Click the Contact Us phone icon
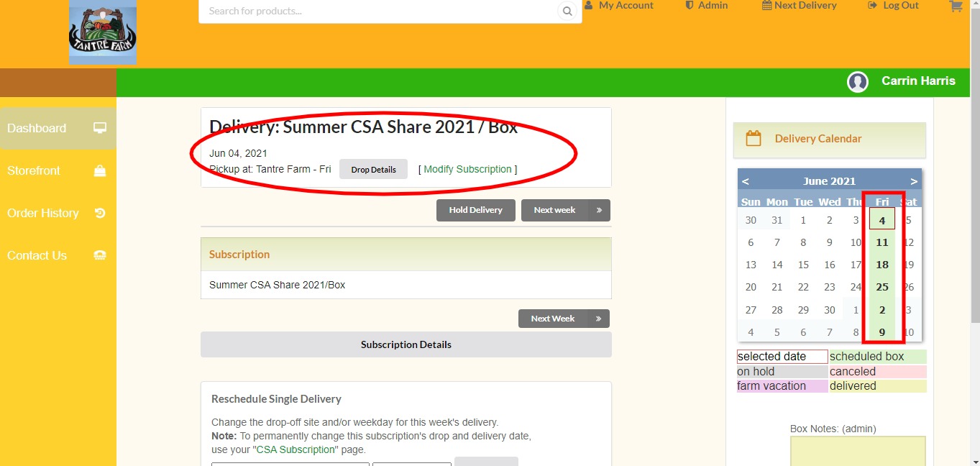The image size is (980, 466). coord(100,255)
